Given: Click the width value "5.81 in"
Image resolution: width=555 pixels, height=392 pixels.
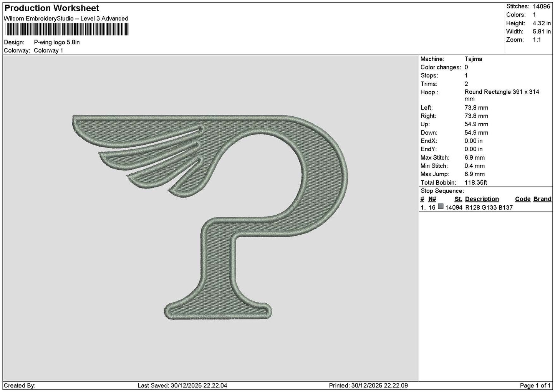Looking at the screenshot, I should (542, 31).
